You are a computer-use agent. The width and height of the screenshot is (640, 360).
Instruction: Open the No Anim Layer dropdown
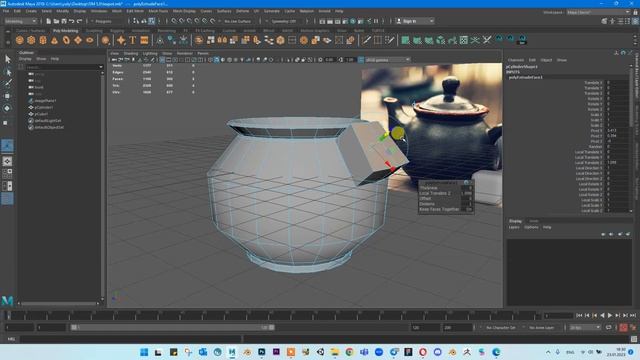click(x=543, y=327)
